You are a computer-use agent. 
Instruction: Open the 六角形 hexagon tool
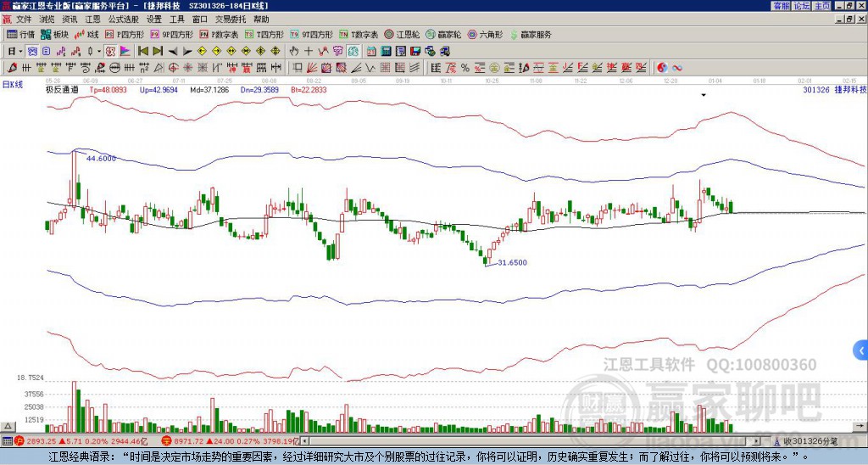[485, 34]
